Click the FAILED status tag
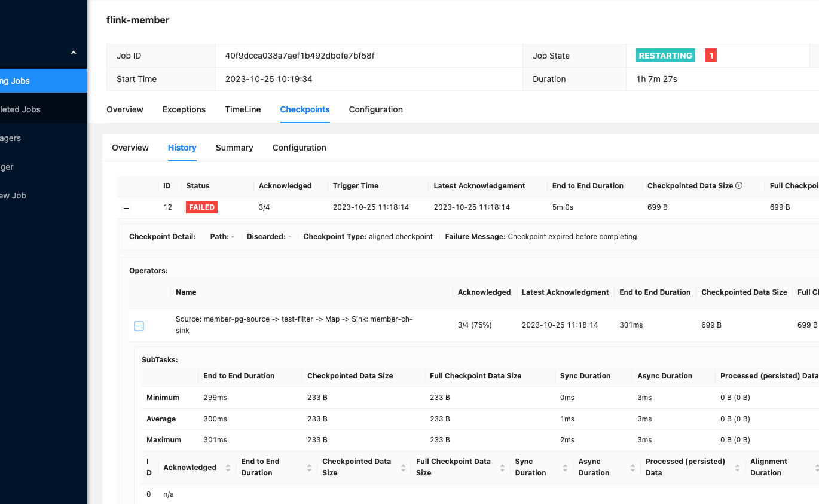Screen dimensions: 819x504 pyautogui.click(x=201, y=207)
